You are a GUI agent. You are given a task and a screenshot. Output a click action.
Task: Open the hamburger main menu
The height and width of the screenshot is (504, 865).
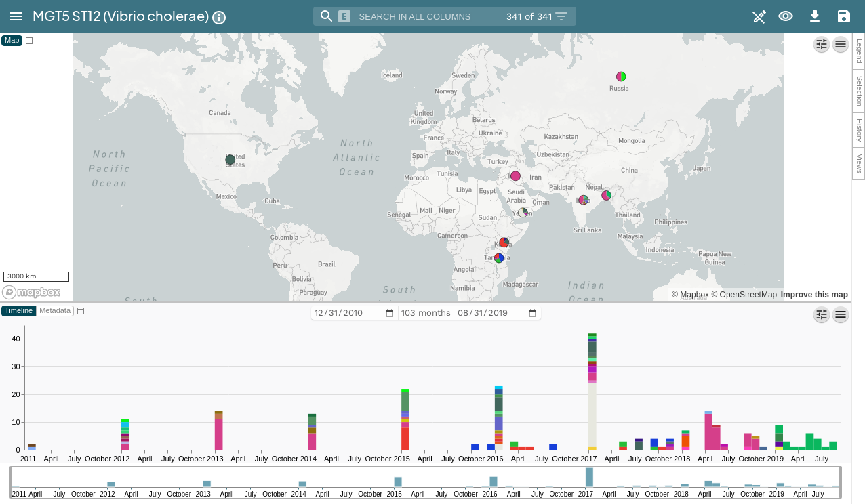[x=16, y=16]
